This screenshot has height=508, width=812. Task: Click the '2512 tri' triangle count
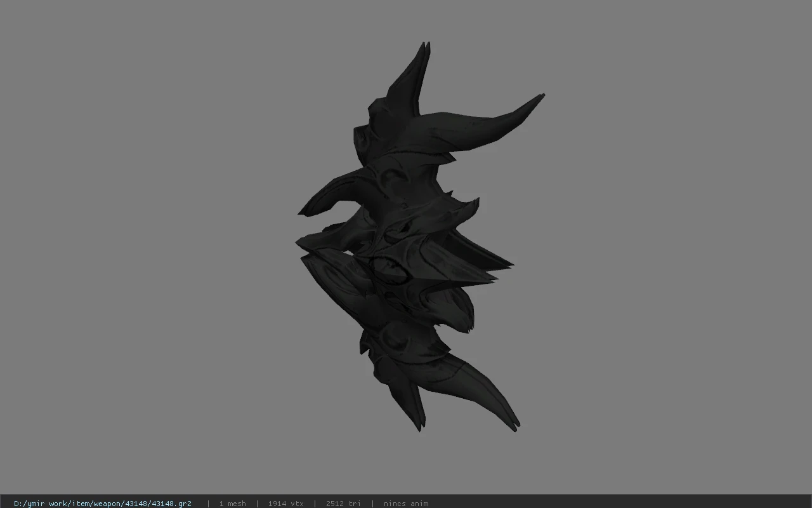pos(343,504)
